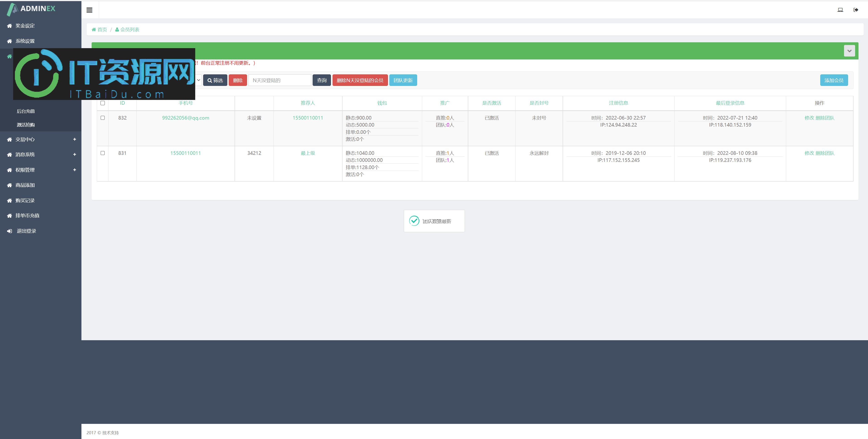Expand the 消息系统 submenu plus sign
This screenshot has width=868, height=439.
74,155
